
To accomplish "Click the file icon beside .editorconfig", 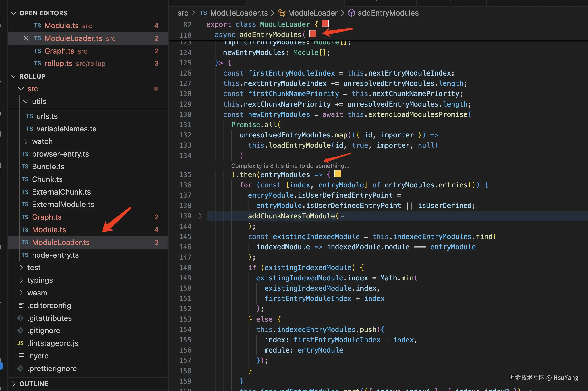I will [x=22, y=305].
